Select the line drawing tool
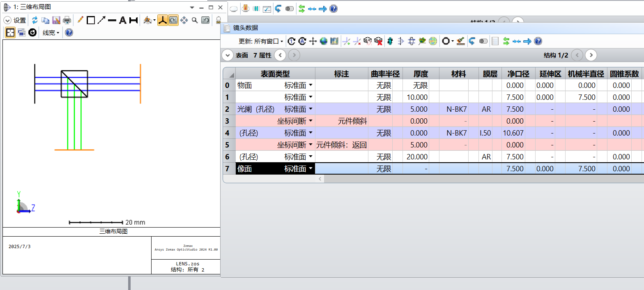 tap(112, 20)
